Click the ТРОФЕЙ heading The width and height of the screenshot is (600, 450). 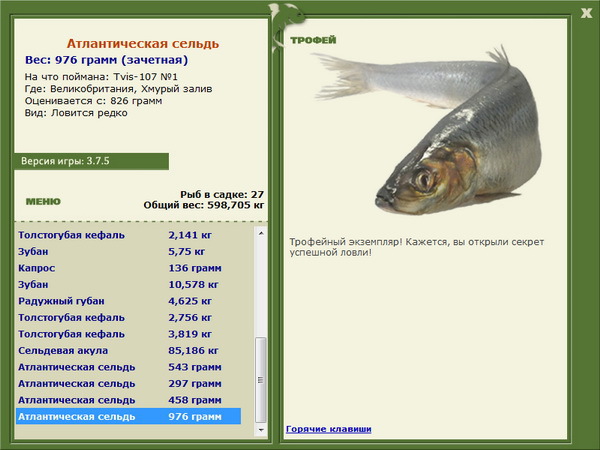(x=313, y=40)
